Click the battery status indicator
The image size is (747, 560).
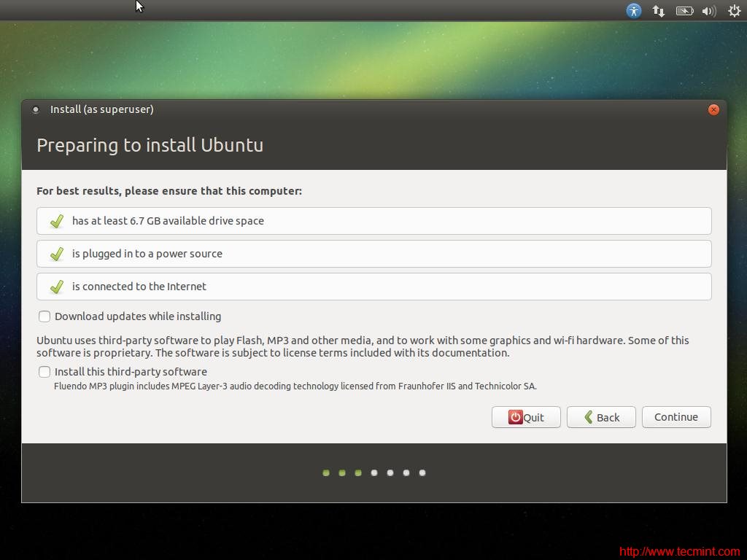pos(684,11)
